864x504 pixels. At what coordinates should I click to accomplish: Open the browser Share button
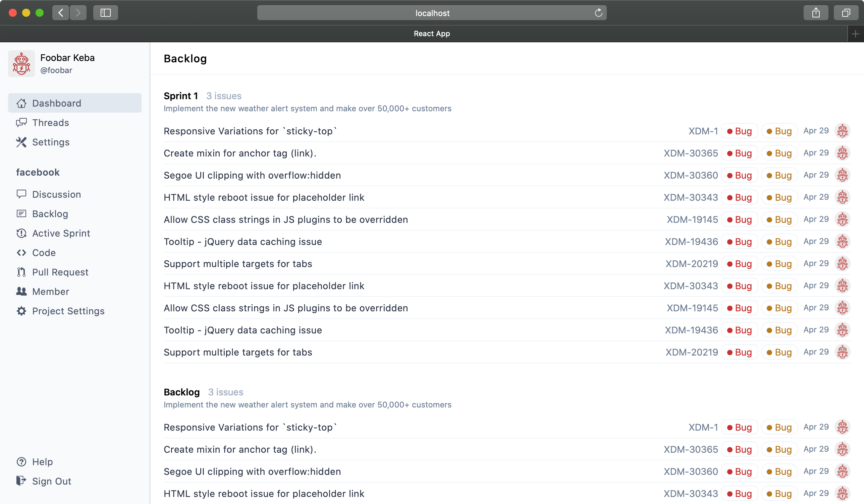[x=816, y=13]
